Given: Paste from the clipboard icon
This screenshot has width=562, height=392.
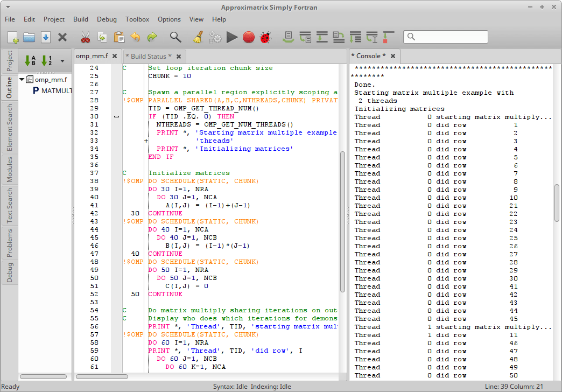Looking at the screenshot, I should 119,37.
